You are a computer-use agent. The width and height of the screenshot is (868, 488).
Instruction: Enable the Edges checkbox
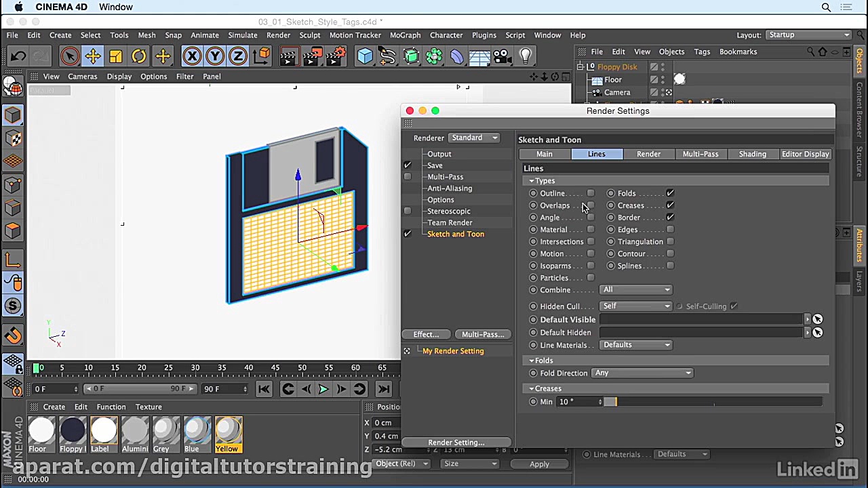670,230
